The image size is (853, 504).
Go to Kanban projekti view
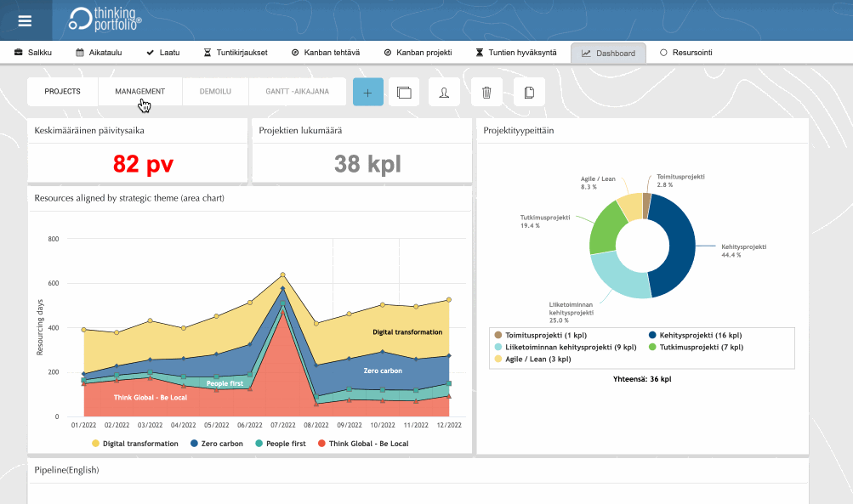point(418,53)
